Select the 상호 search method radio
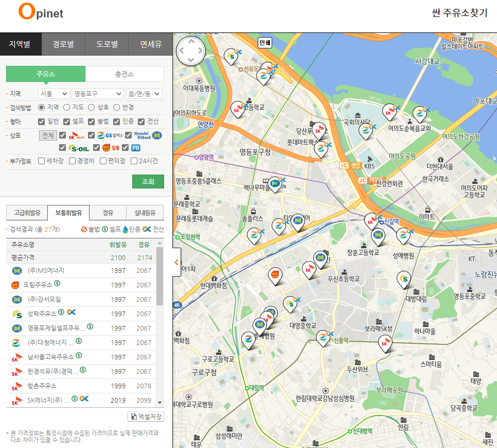The image size is (497, 448). (x=91, y=108)
